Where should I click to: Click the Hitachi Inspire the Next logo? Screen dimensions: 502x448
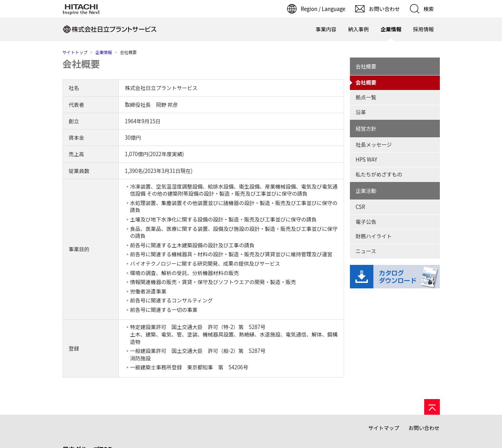click(81, 9)
